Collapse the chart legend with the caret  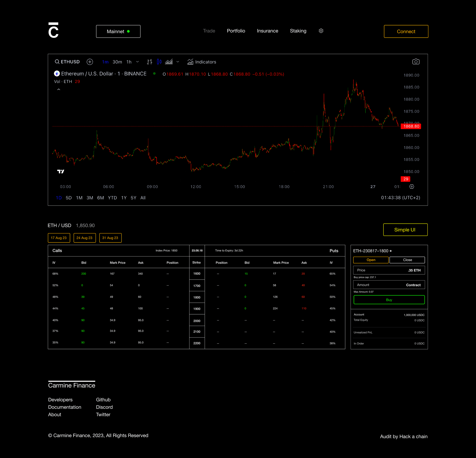click(x=59, y=89)
